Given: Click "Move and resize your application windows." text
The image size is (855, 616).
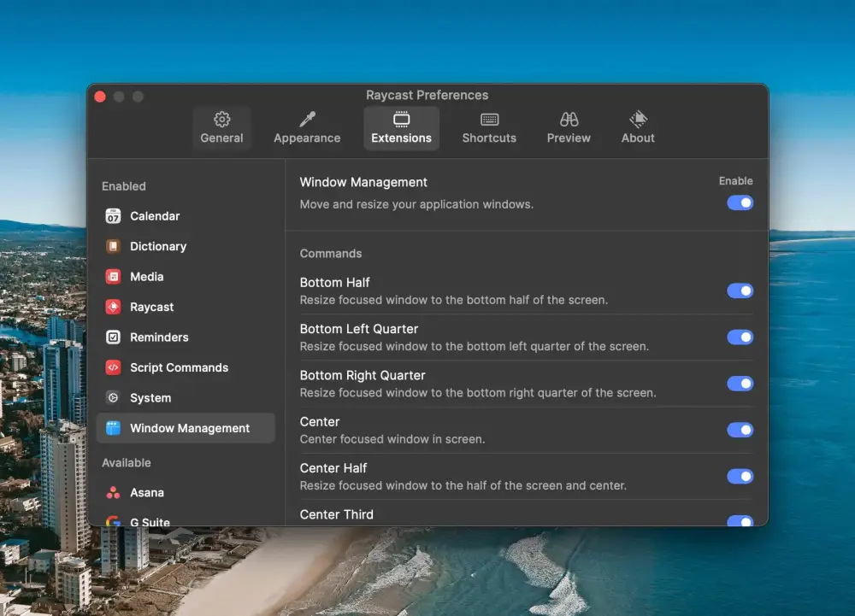Looking at the screenshot, I should [x=416, y=204].
